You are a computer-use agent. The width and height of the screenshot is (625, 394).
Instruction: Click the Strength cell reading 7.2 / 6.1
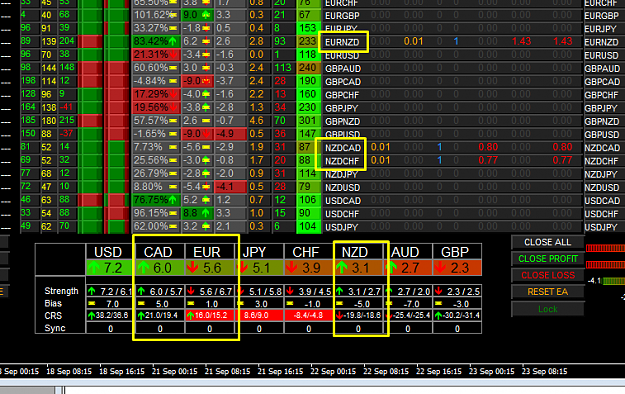(x=110, y=291)
